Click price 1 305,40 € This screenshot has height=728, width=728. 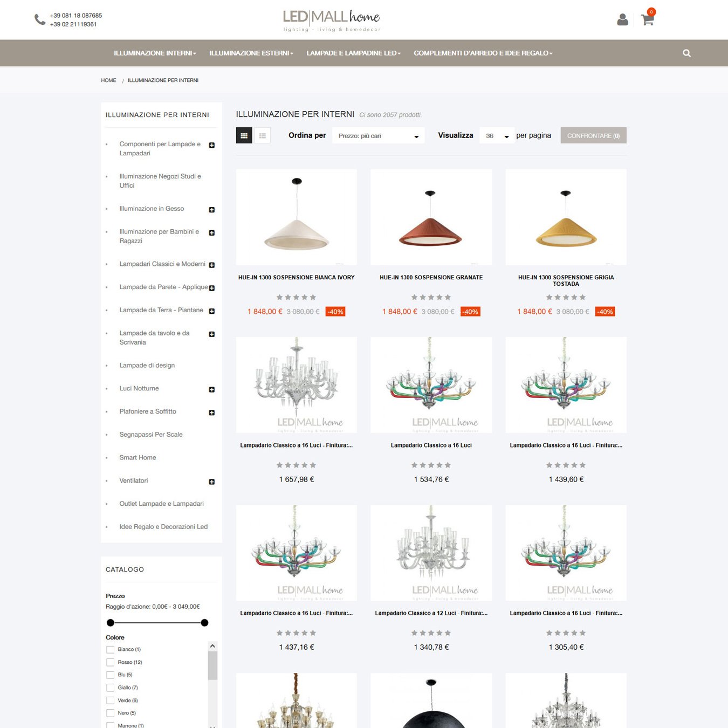coord(566,647)
